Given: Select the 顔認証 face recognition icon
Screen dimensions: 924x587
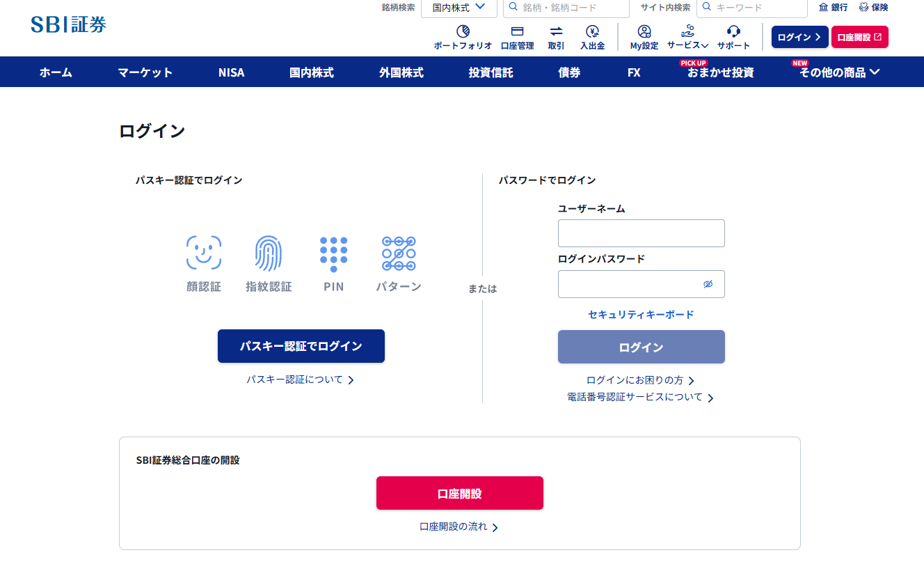Looking at the screenshot, I should 204,253.
